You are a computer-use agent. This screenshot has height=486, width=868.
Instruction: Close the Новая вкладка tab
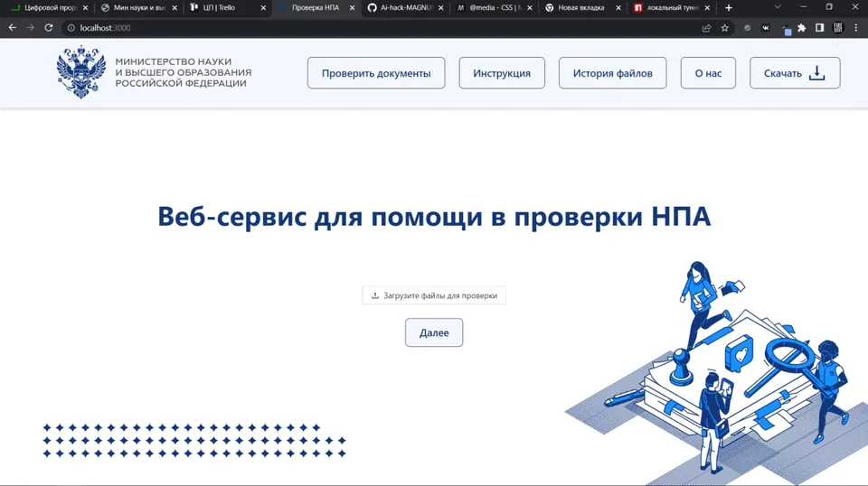[x=618, y=8]
